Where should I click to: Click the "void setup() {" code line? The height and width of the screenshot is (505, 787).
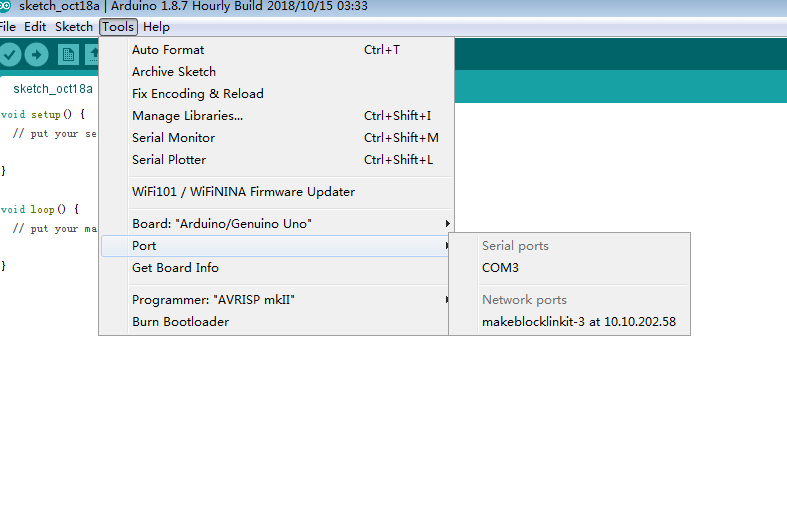(43, 114)
